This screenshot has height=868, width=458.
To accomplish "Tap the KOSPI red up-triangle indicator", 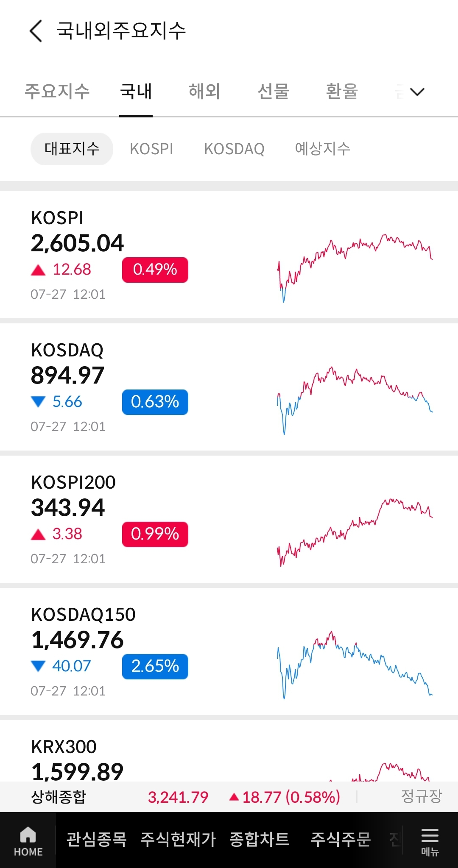I will pos(38,270).
